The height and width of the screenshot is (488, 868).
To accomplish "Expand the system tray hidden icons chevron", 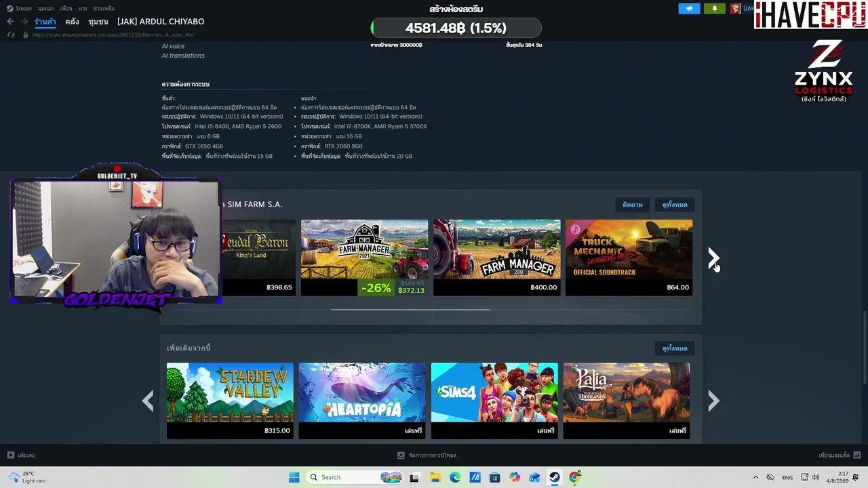I will tap(755, 477).
